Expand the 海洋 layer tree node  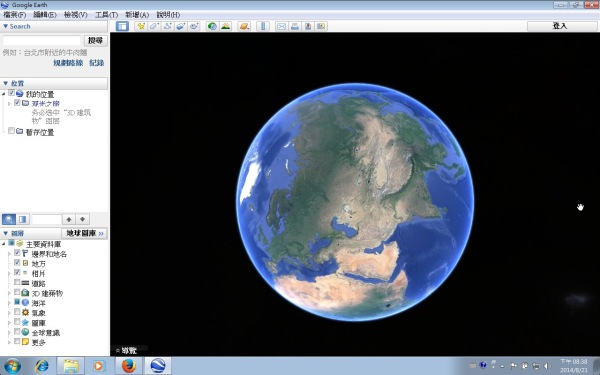10,303
